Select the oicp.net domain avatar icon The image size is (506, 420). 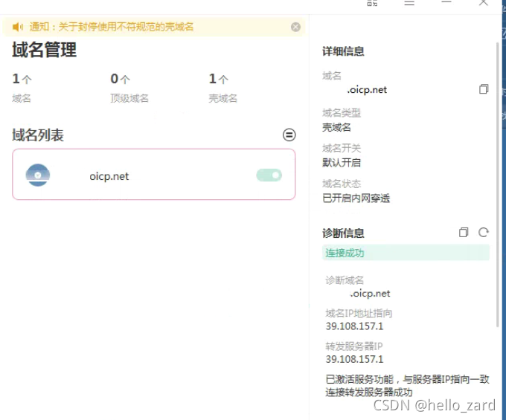[x=38, y=175]
